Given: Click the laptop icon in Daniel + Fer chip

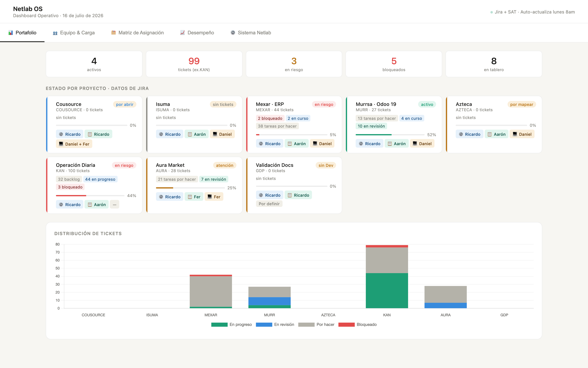Looking at the screenshot, I should (x=61, y=144).
